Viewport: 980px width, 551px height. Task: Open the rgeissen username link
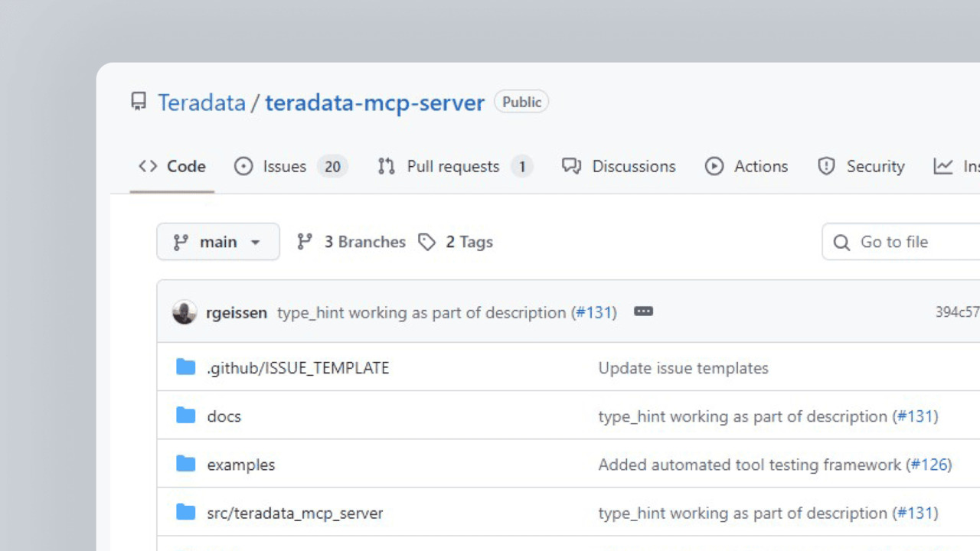pos(237,312)
